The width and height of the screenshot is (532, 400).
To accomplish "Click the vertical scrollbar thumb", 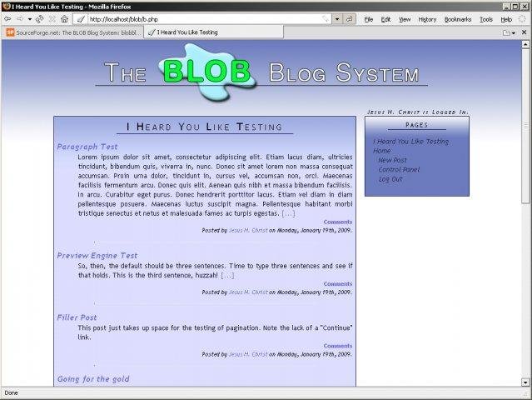I will (x=525, y=127).
